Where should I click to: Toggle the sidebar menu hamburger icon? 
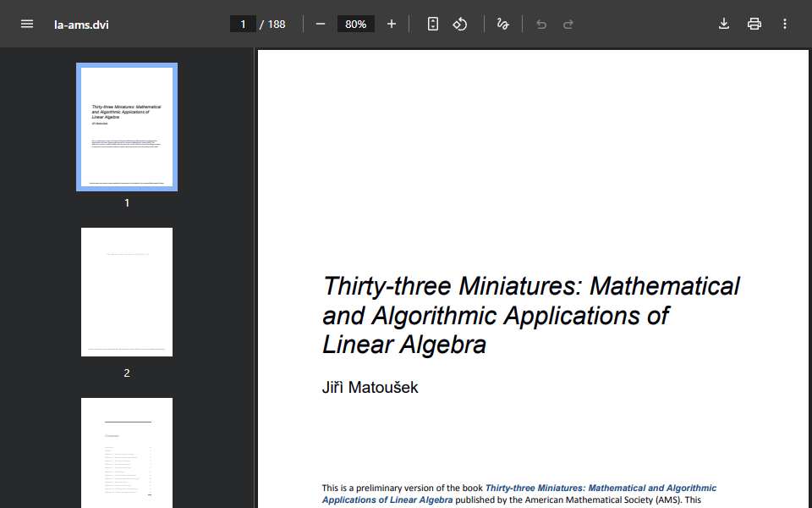pyautogui.click(x=27, y=24)
